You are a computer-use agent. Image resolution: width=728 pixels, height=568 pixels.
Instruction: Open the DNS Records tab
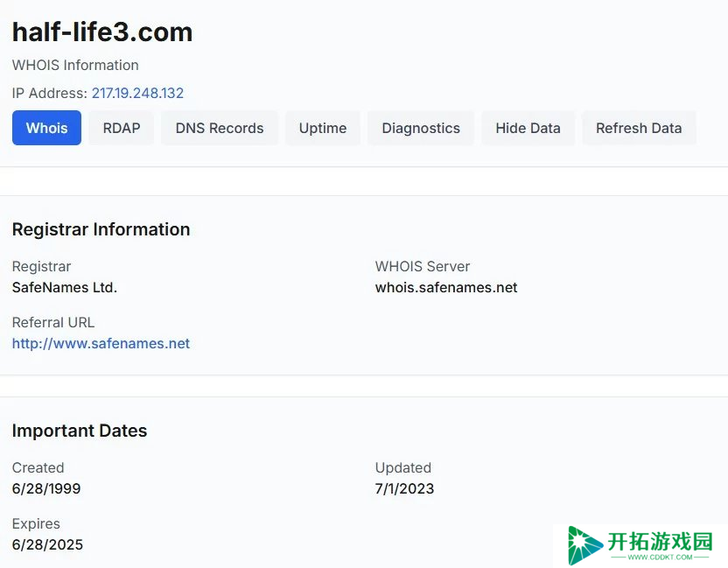point(220,128)
